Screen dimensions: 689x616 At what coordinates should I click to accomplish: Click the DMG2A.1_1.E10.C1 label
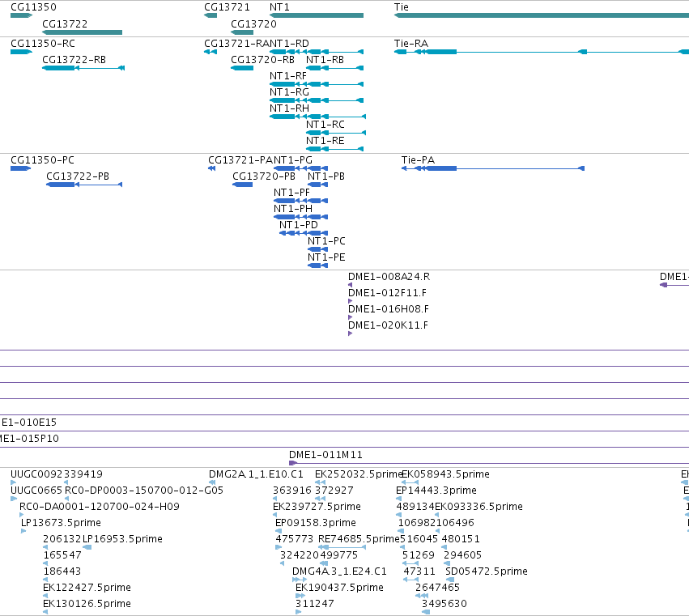256,474
